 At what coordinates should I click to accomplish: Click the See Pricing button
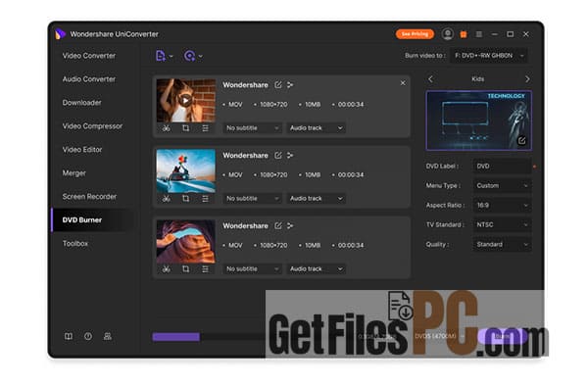point(415,34)
